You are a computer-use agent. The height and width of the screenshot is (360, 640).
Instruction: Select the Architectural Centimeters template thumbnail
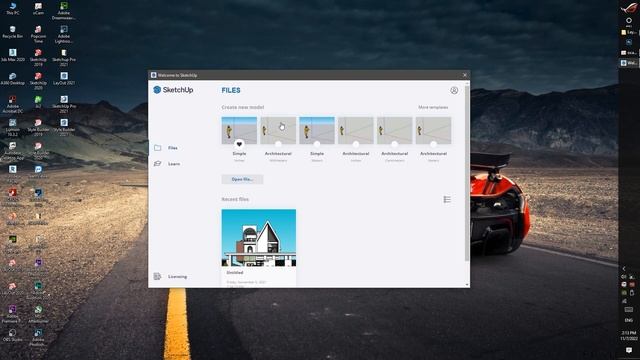pyautogui.click(x=394, y=130)
